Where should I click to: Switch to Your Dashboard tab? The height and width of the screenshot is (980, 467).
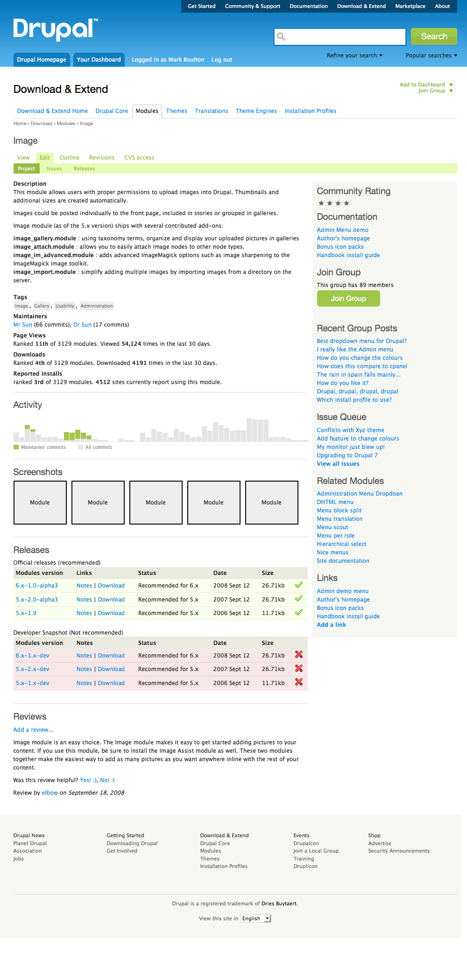pos(99,60)
